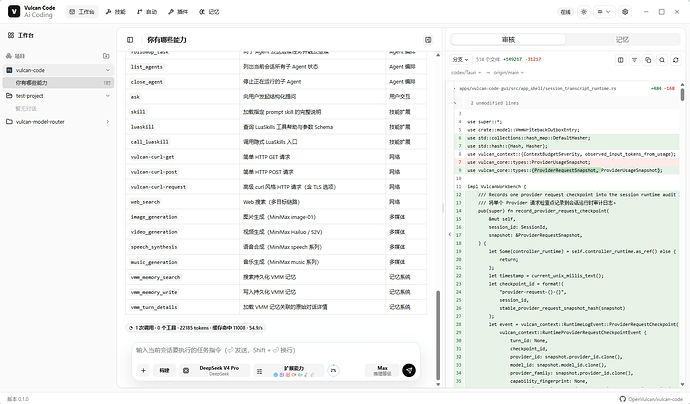Click the 2% context usage ring
The width and height of the screenshot is (690, 404).
pos(334,371)
